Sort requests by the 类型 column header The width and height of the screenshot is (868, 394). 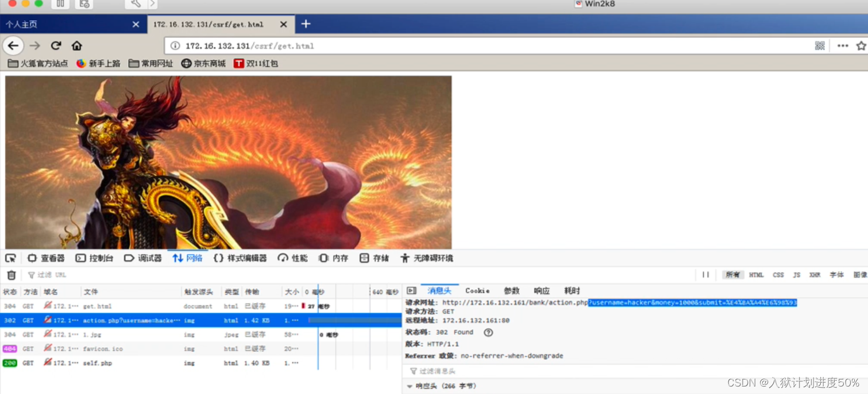(232, 292)
